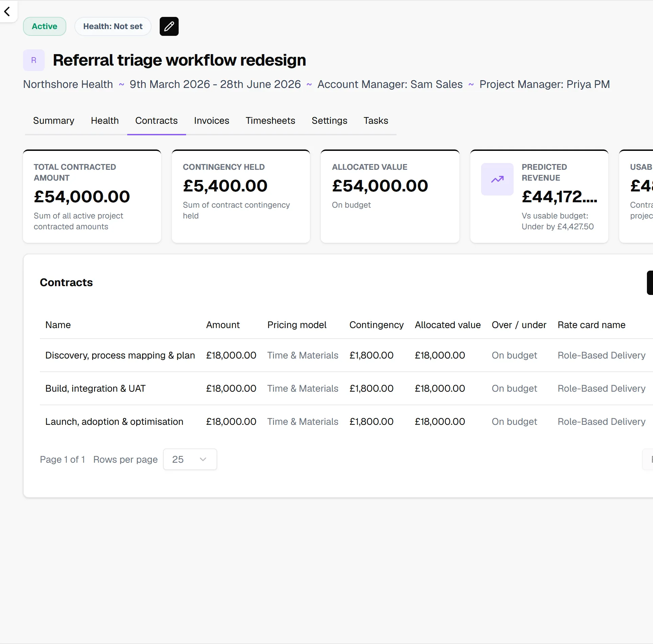Open the rows per page dropdown
653x644 pixels.
(x=190, y=459)
